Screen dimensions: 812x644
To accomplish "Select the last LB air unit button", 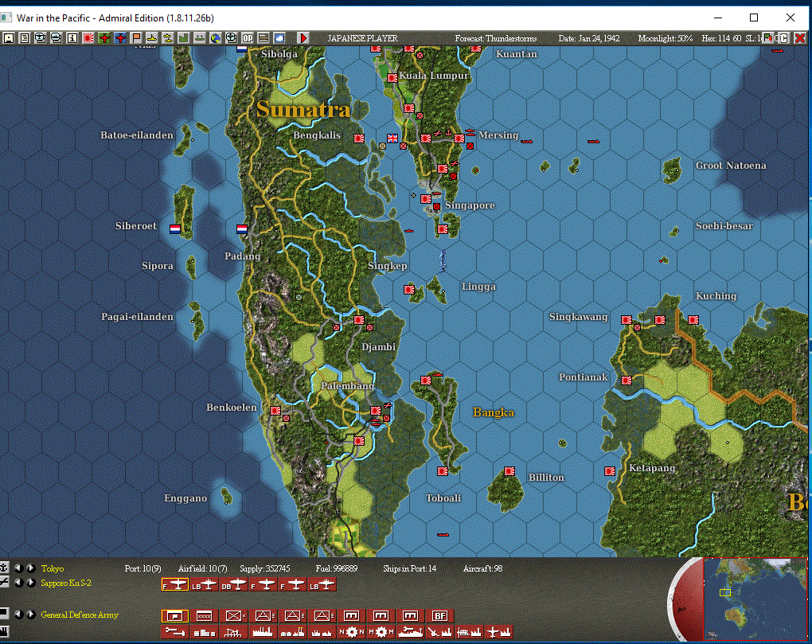I will pyautogui.click(x=322, y=585).
